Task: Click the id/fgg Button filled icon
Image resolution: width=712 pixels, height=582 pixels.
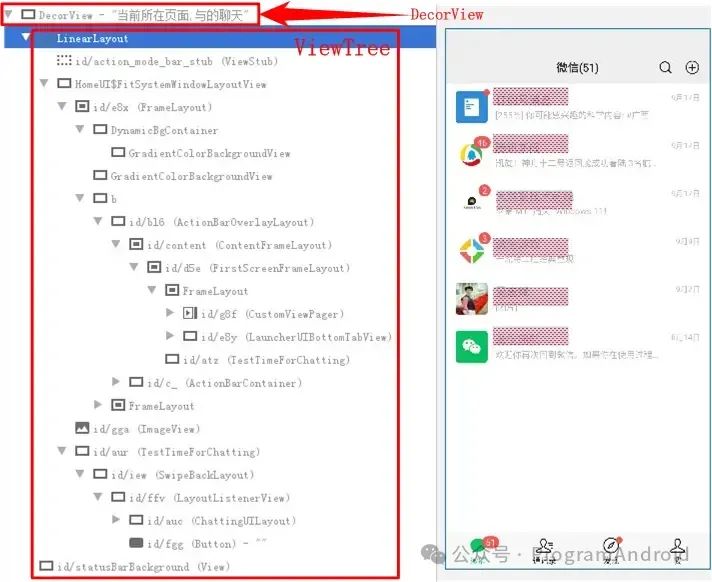Action: [136, 543]
